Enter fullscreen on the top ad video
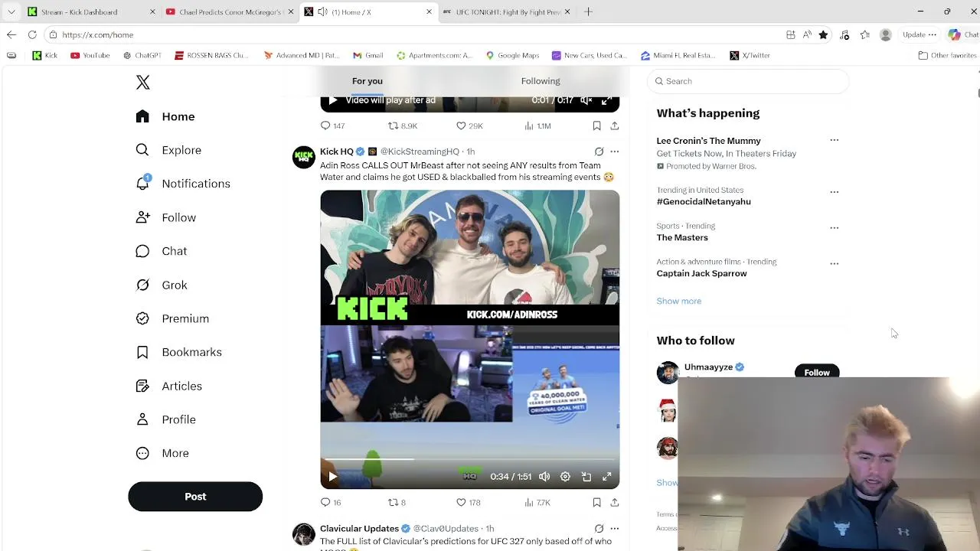The image size is (980, 551). coord(606,100)
